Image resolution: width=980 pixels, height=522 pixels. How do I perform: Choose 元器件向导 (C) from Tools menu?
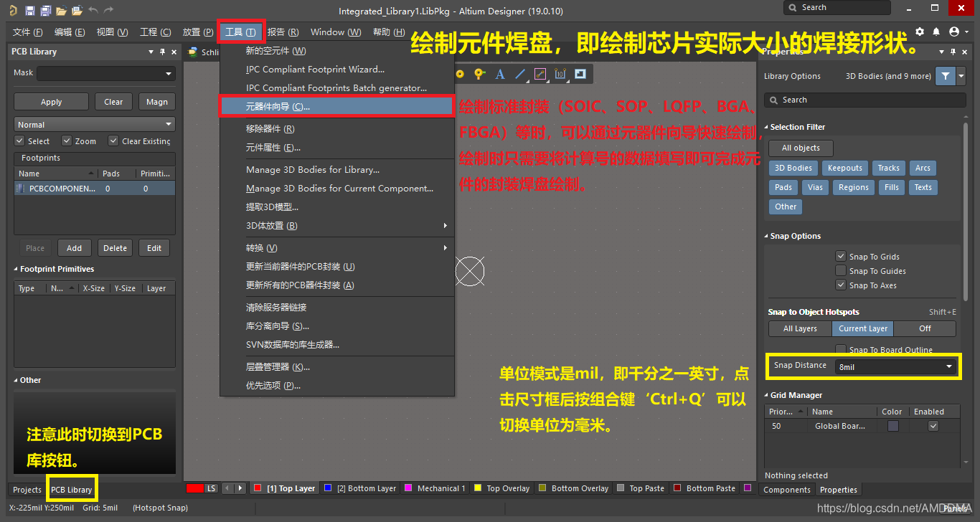click(x=337, y=107)
